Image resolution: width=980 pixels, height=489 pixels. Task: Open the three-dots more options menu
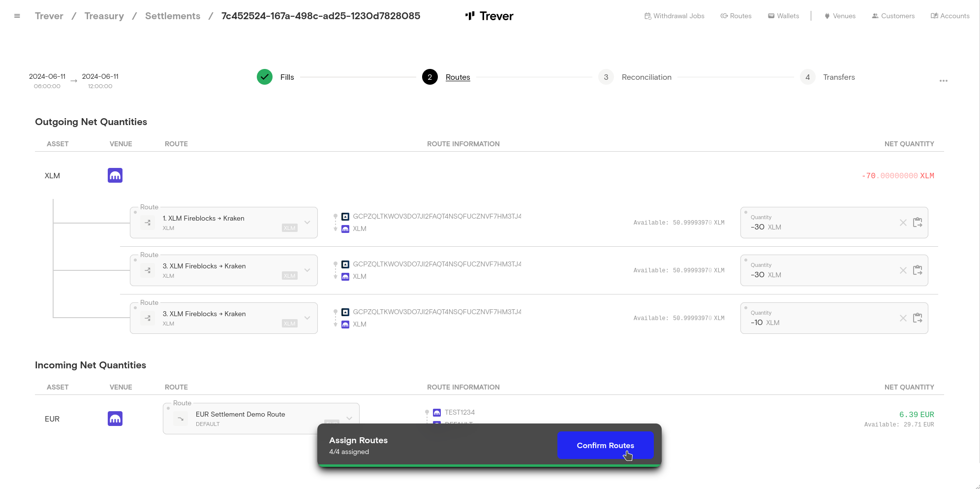click(x=943, y=81)
